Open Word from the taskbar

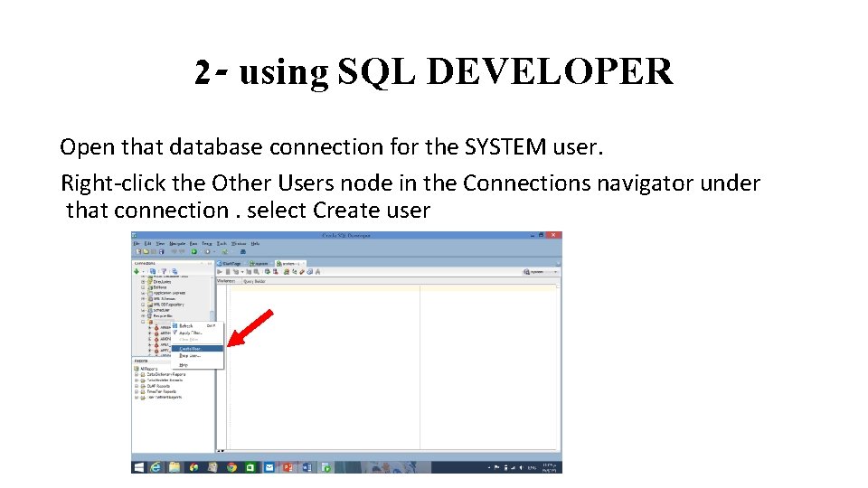[307, 467]
